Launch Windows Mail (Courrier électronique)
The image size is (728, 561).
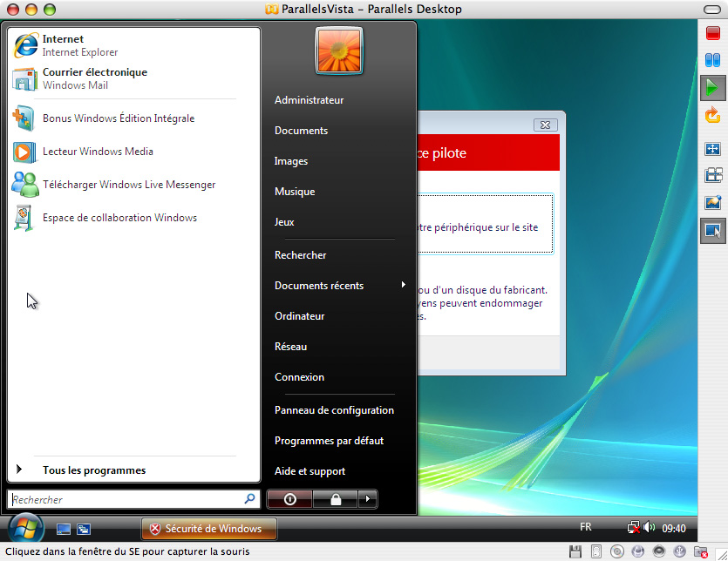pos(133,78)
